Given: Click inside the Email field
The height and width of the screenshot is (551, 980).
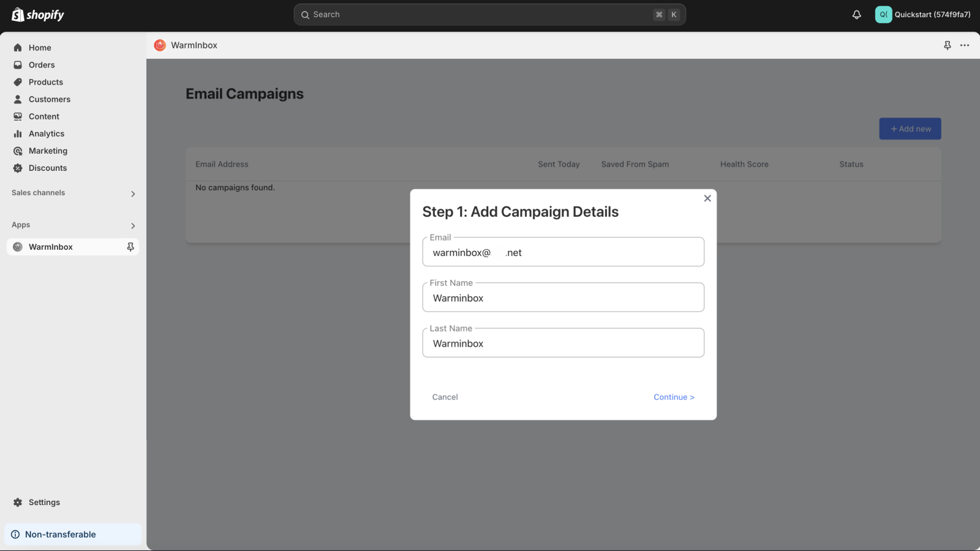Looking at the screenshot, I should (562, 252).
